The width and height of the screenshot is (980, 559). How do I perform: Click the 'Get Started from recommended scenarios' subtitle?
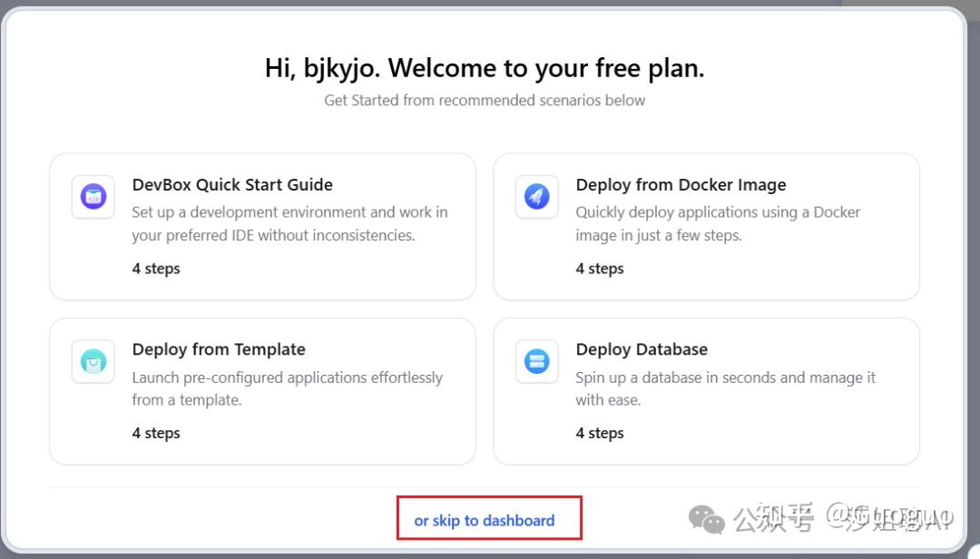point(485,101)
